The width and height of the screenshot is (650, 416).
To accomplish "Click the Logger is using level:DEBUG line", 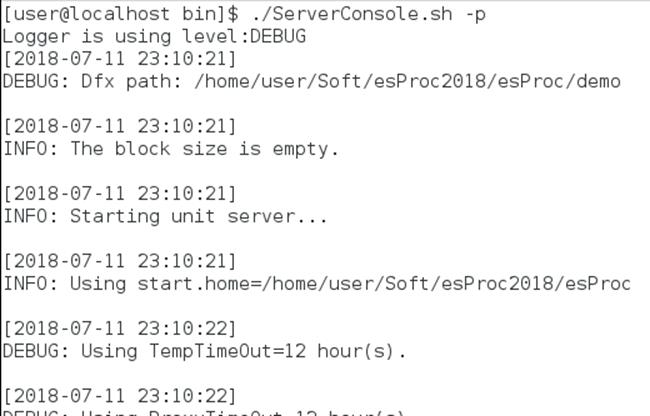I will click(x=154, y=36).
